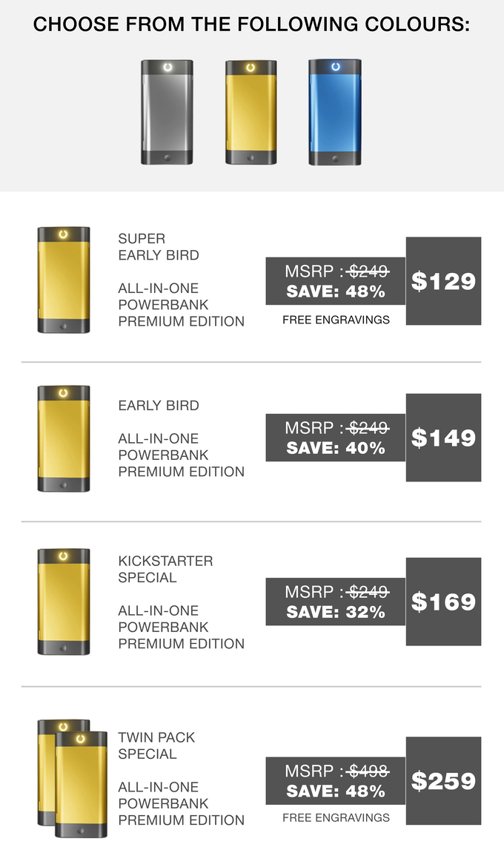The image size is (504, 856).
Task: Select the gold powerbank colour option
Action: pos(251,112)
